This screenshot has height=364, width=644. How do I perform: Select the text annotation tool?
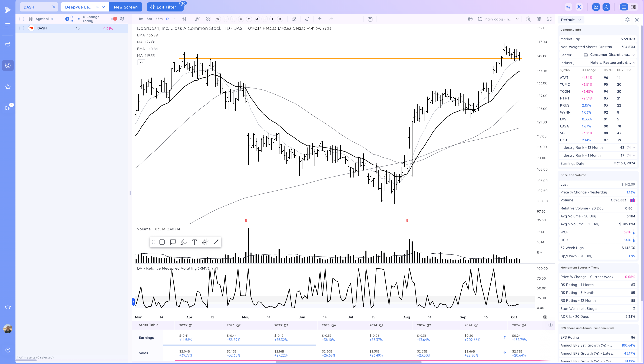pos(194,242)
